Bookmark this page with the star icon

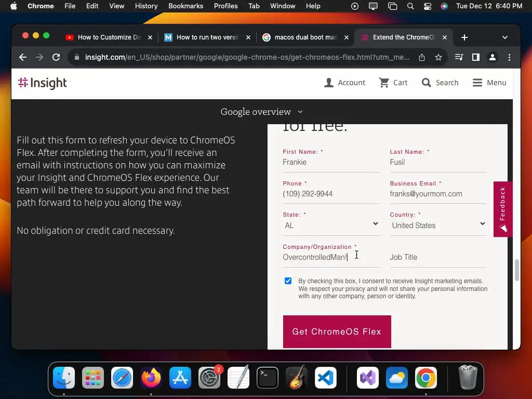tap(438, 57)
